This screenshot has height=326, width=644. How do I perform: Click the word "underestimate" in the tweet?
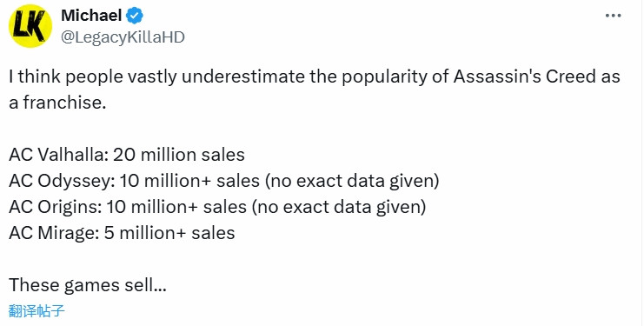[x=243, y=77]
